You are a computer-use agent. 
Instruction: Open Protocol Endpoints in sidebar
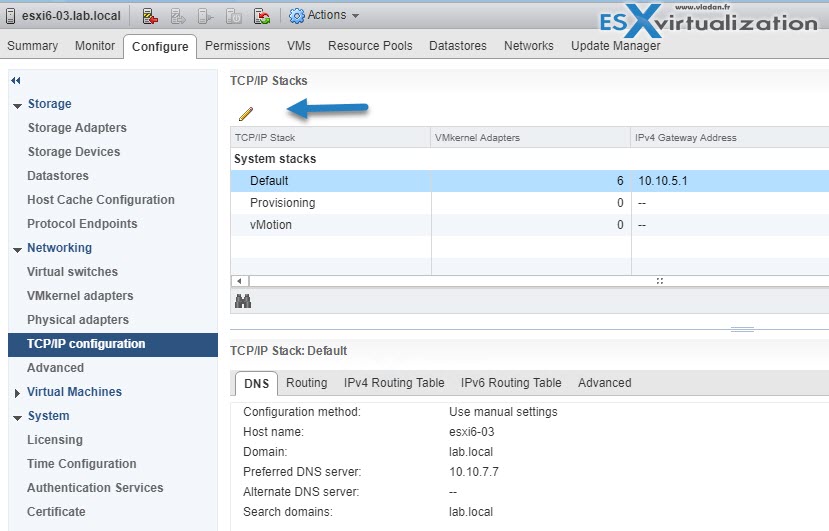point(82,224)
